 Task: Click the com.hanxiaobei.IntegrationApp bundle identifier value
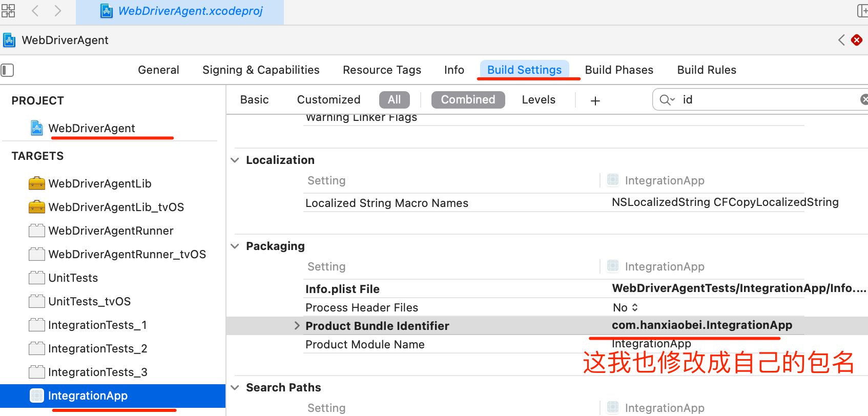coord(702,325)
